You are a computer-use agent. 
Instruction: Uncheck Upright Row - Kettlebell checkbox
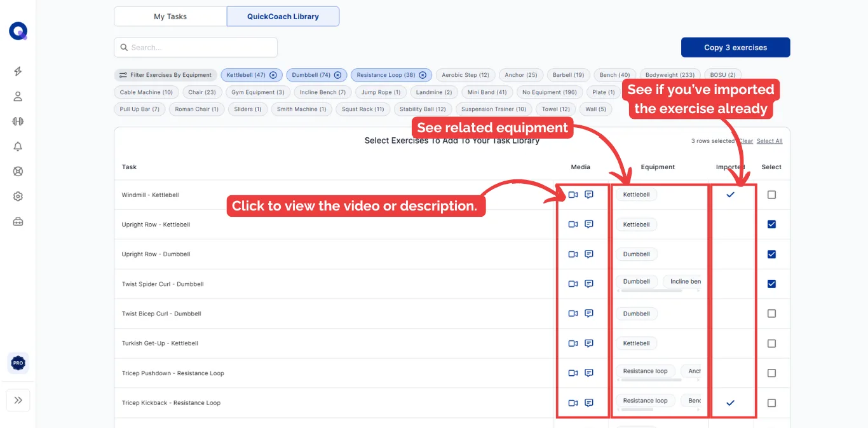pyautogui.click(x=771, y=224)
